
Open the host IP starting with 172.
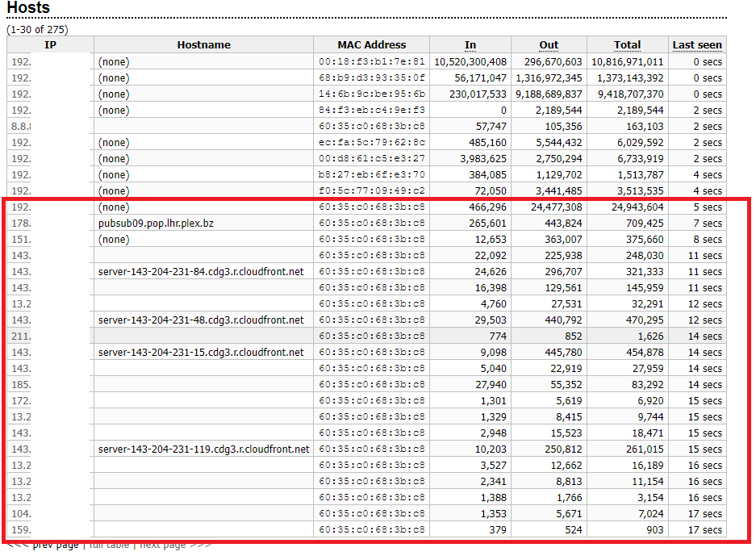click(21, 401)
